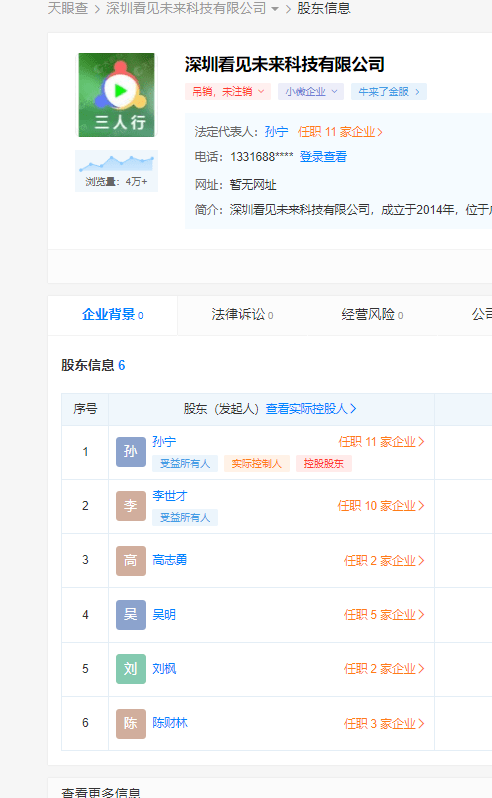Click phone number 1331688****
The height and width of the screenshot is (798, 492).
point(262,157)
